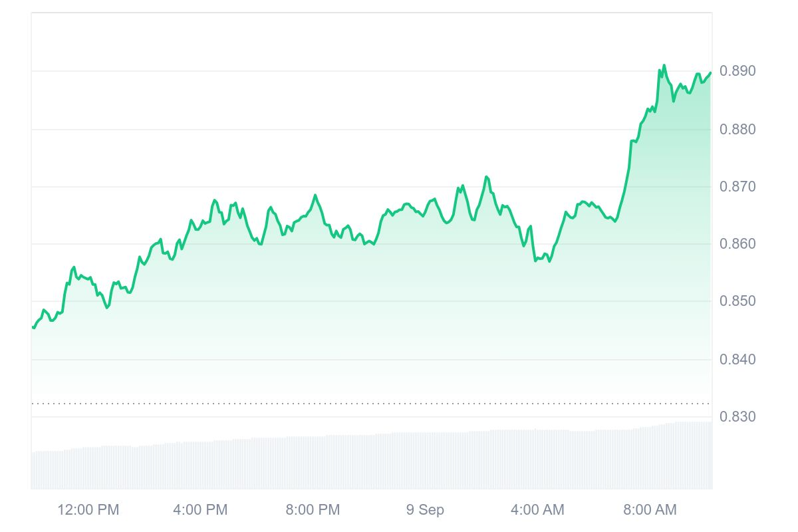Click the 12:00 PM time axis label
This screenshot has height=532, width=798.
tap(88, 510)
